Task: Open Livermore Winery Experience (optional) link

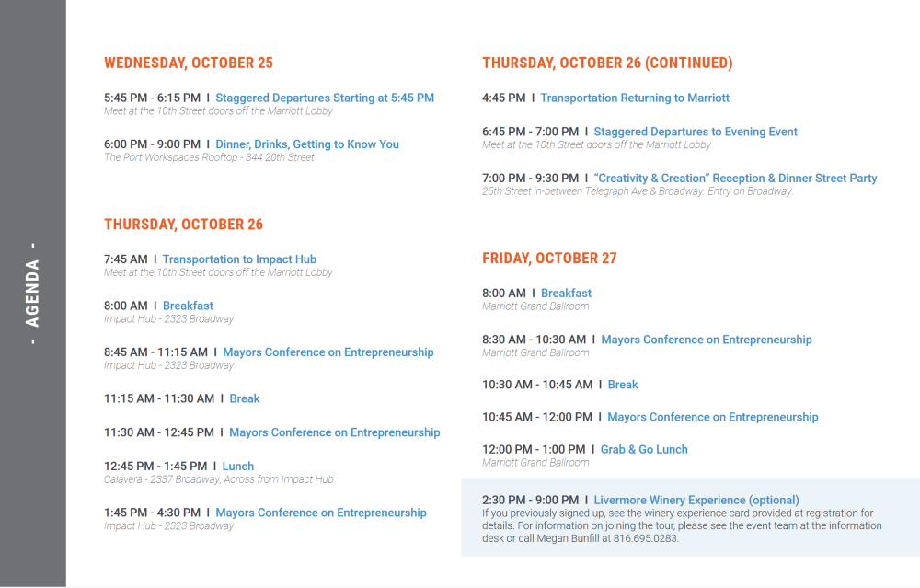Action: 696,501
